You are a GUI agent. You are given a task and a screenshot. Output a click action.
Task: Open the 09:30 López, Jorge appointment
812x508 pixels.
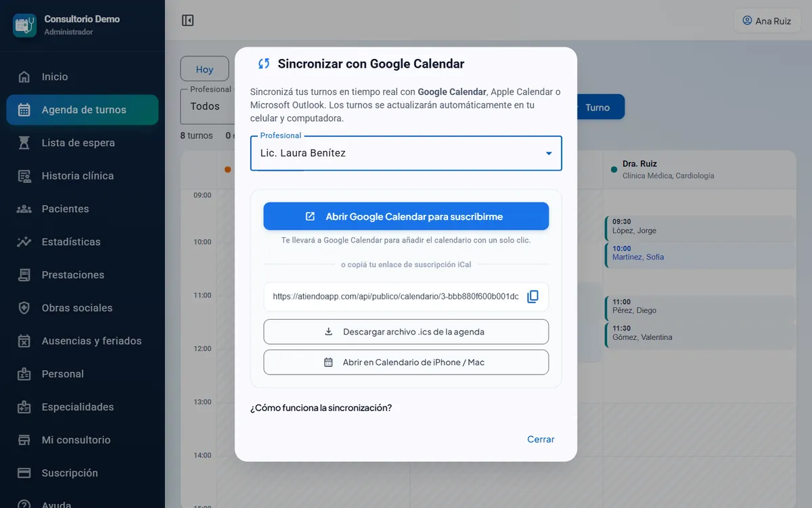(700, 228)
